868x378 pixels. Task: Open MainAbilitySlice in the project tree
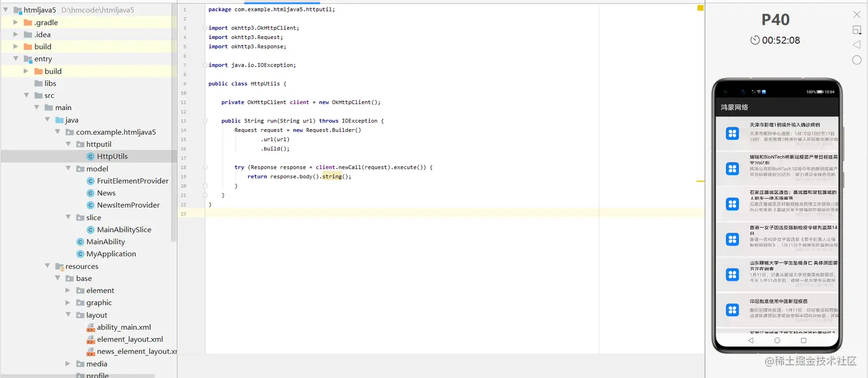point(124,229)
